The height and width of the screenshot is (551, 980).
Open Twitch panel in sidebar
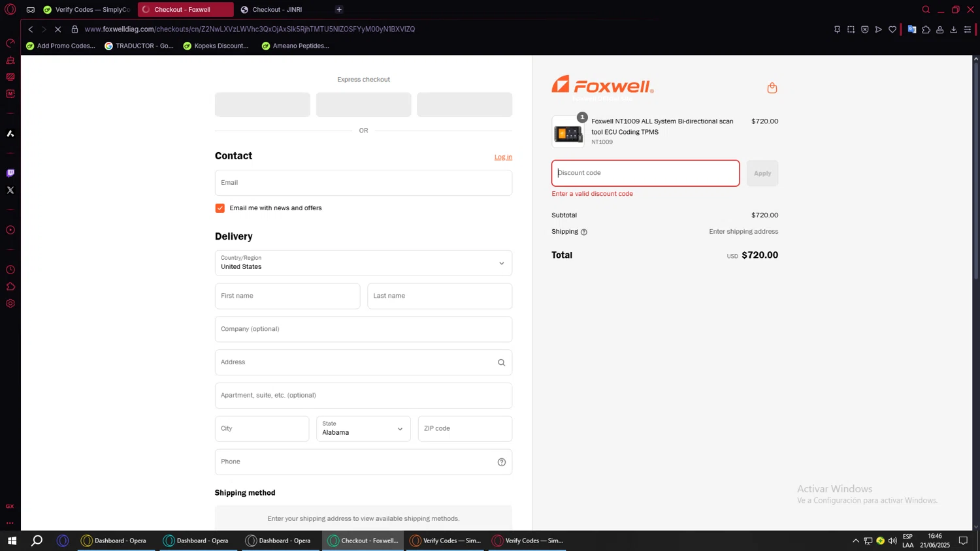pyautogui.click(x=10, y=173)
